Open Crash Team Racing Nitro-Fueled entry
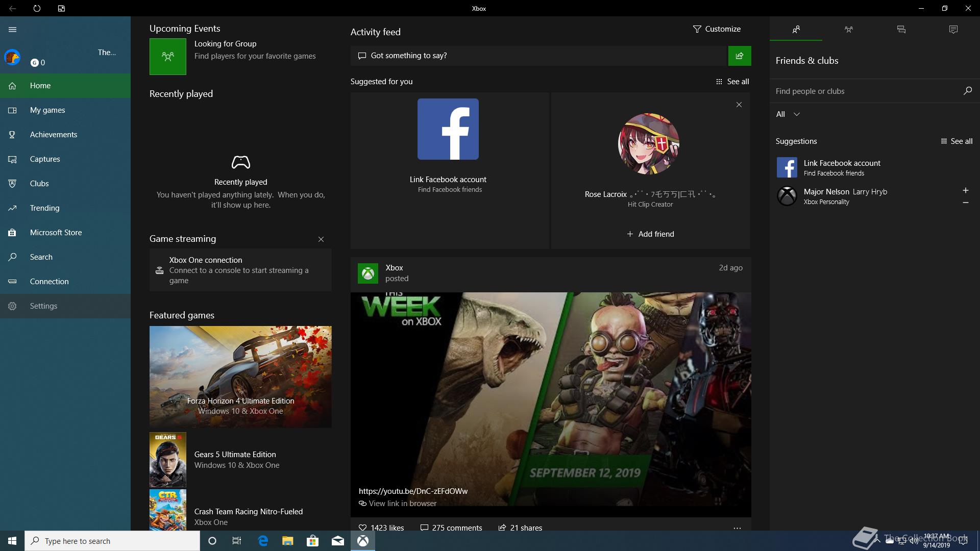Image resolution: width=980 pixels, height=551 pixels. (x=240, y=510)
